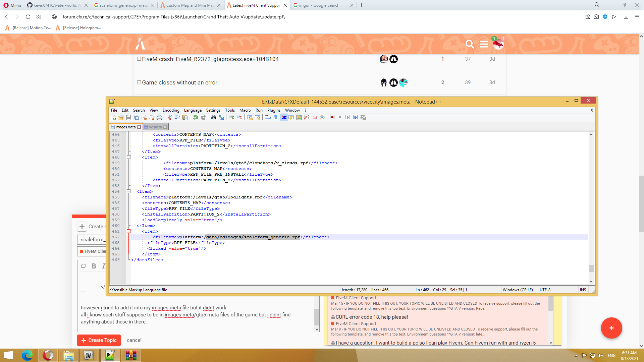Click the Close file toolbar icon
Image resolution: width=644 pixels, height=362 pixels.
coord(144,117)
